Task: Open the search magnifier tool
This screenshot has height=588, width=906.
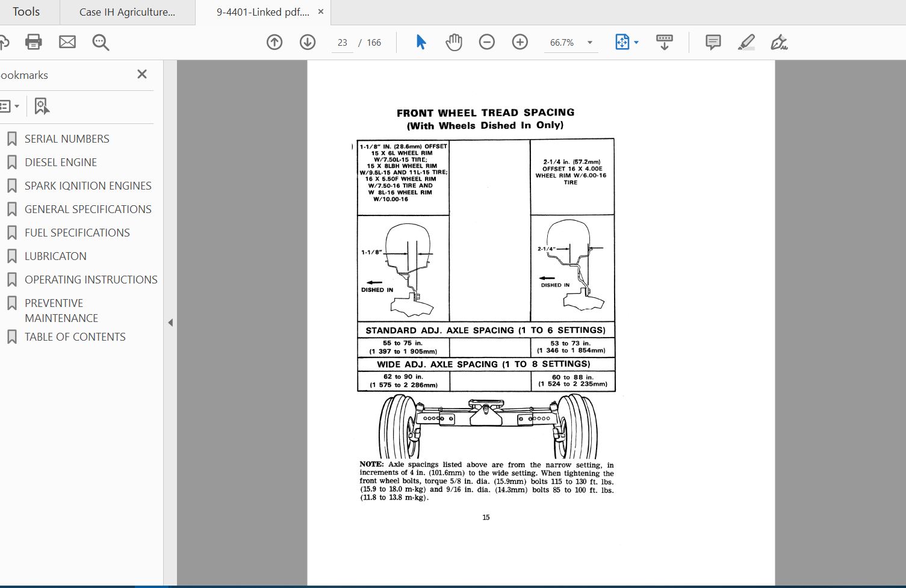Action: coord(101,42)
